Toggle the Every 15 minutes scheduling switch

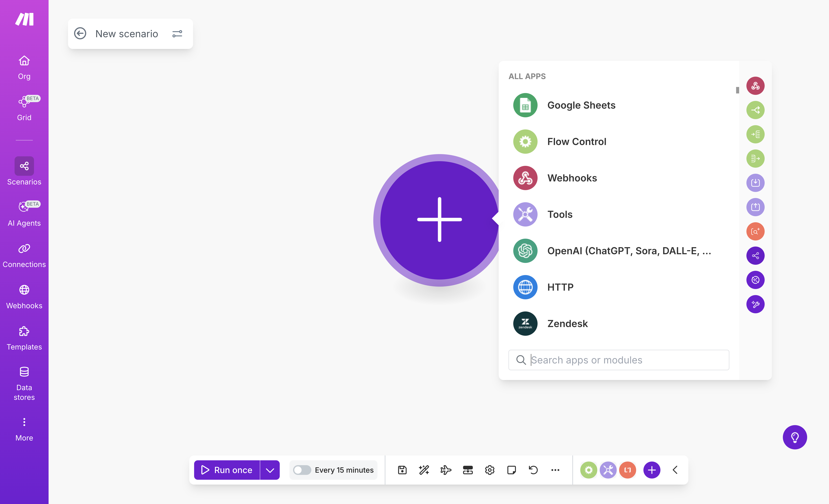(302, 470)
